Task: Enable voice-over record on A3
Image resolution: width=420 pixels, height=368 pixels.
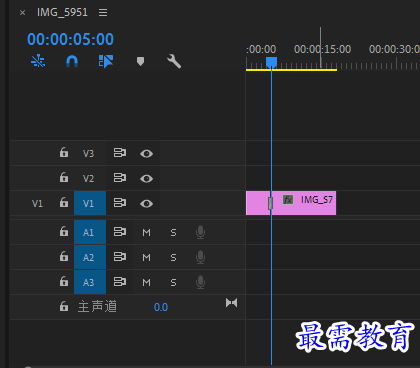Action: (x=200, y=282)
